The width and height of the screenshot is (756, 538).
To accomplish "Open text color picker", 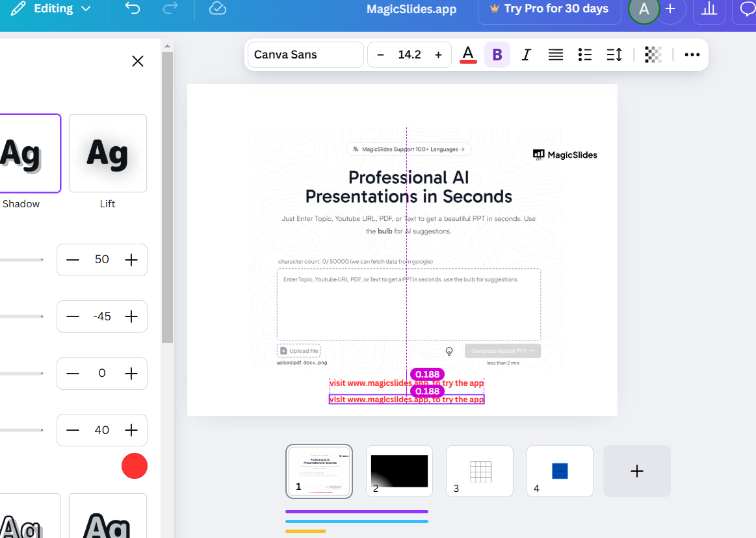I will click(x=468, y=55).
